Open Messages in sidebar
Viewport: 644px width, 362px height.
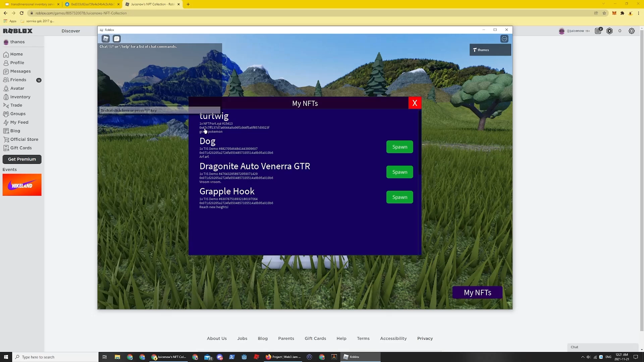[x=17, y=71]
